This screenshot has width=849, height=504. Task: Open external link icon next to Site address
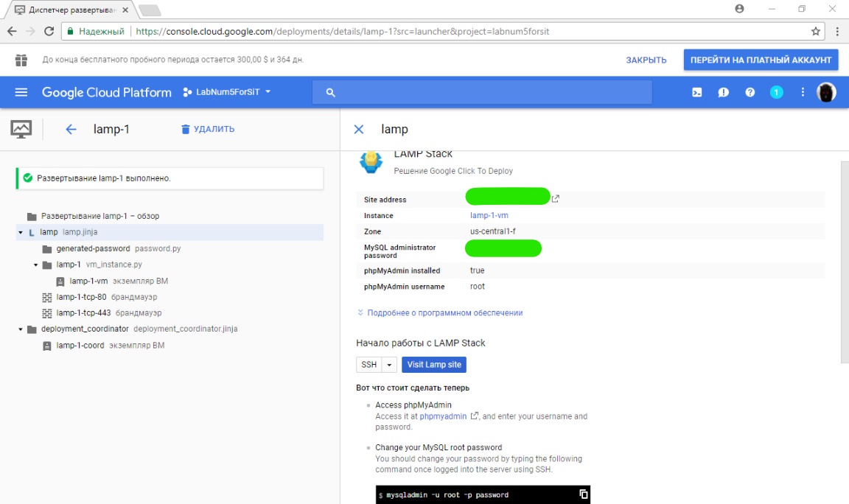coord(555,199)
